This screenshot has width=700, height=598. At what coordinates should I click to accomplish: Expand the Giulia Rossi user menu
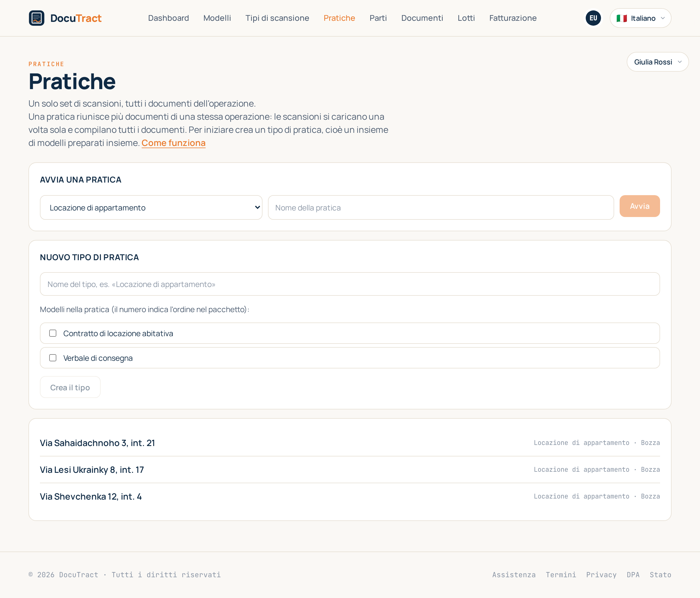pyautogui.click(x=657, y=62)
